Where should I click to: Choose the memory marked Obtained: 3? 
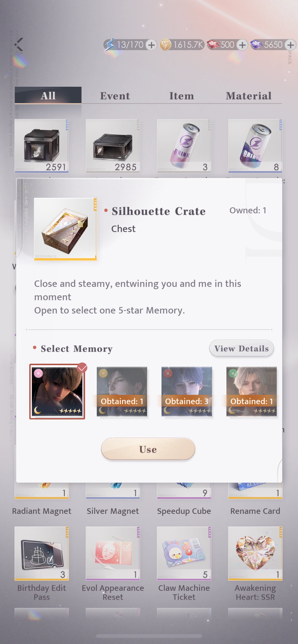point(187,391)
